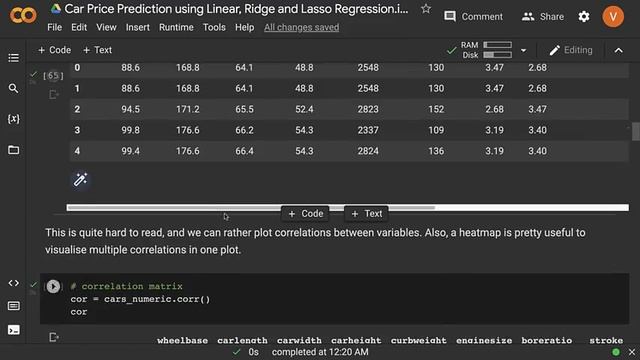Open the Help menu

pyautogui.click(x=244, y=27)
